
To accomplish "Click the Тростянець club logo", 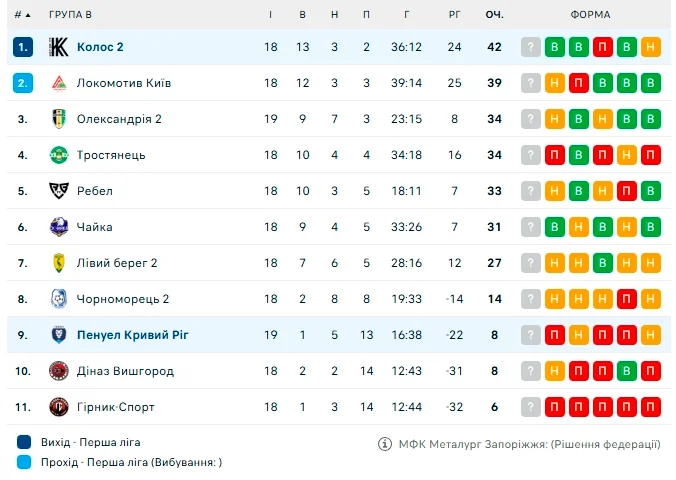I will pyautogui.click(x=58, y=155).
